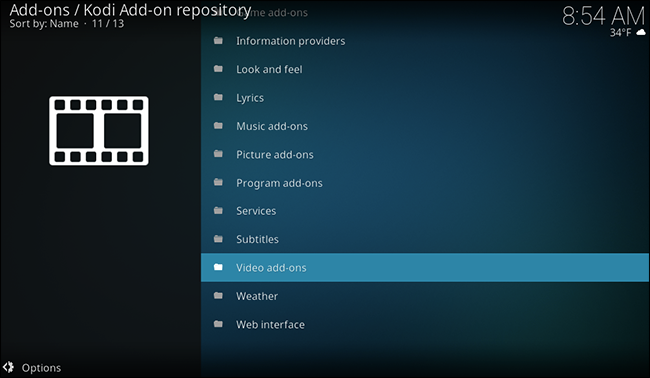The height and width of the screenshot is (378, 650).
Task: Select the Weather category
Action: (x=425, y=296)
